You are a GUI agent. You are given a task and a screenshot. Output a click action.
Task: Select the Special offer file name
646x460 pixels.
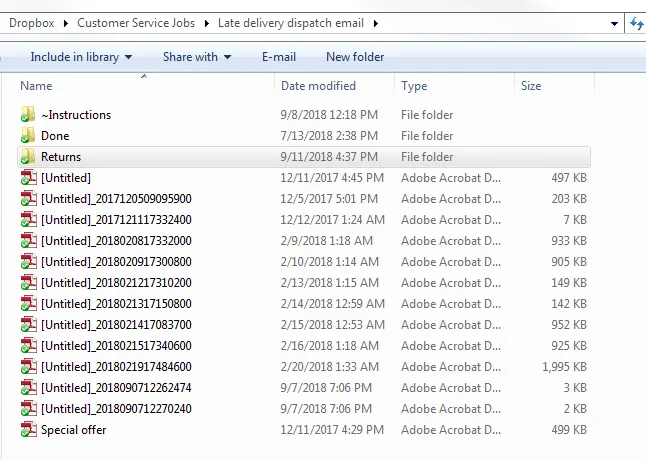[x=74, y=430]
